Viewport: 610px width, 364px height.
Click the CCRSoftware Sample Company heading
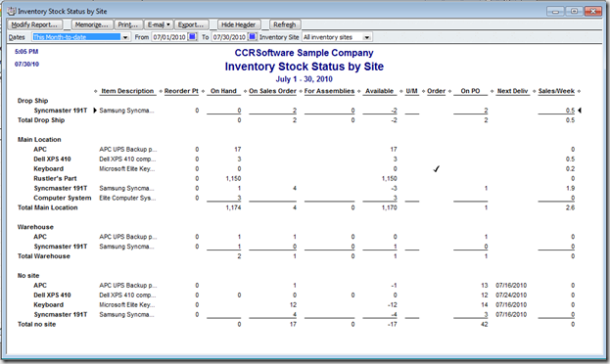tap(305, 53)
